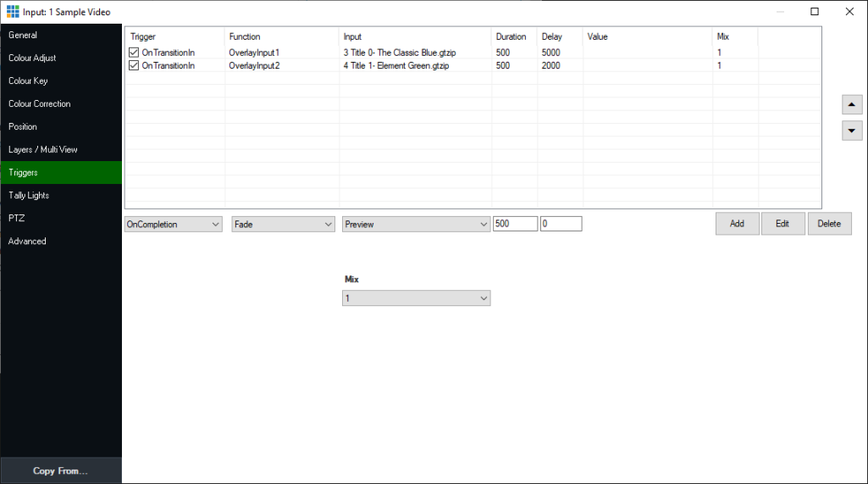
Task: Toggle the OverlayInput2 trigger checkbox
Action: click(134, 65)
